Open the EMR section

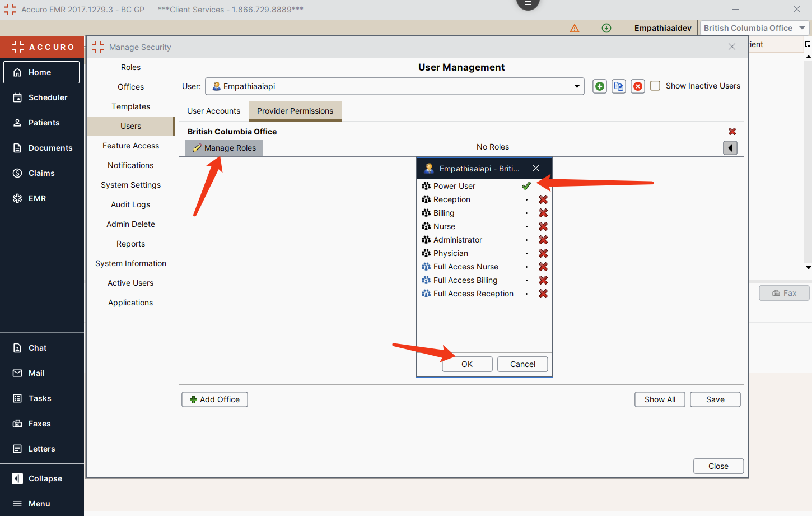click(41, 198)
